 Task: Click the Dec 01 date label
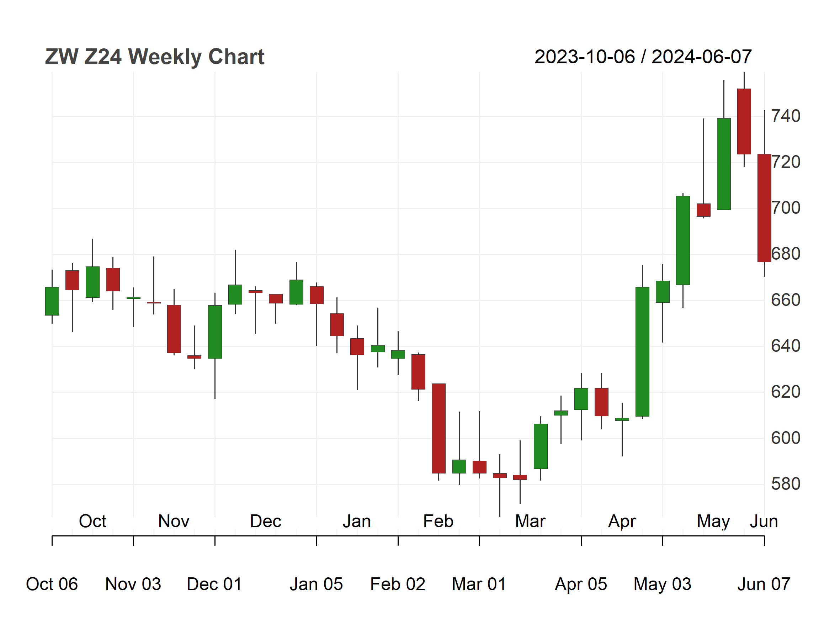[x=214, y=584]
